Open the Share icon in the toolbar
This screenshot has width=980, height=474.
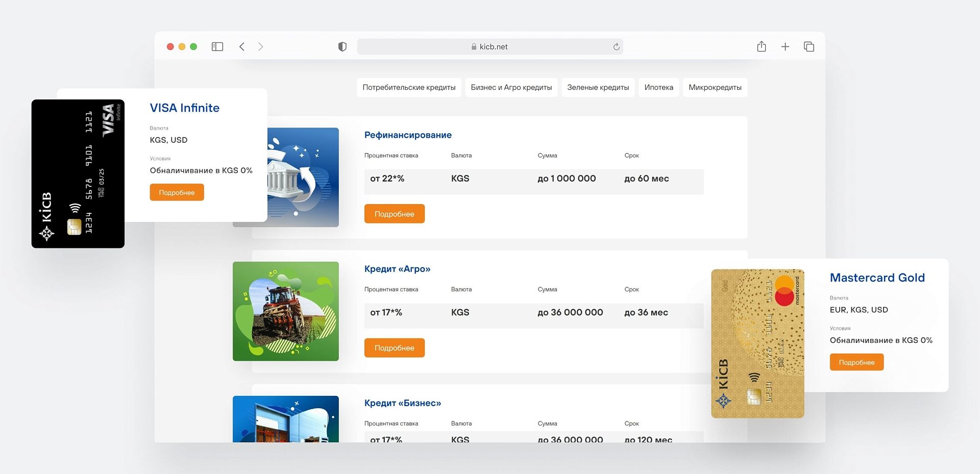click(x=762, y=46)
